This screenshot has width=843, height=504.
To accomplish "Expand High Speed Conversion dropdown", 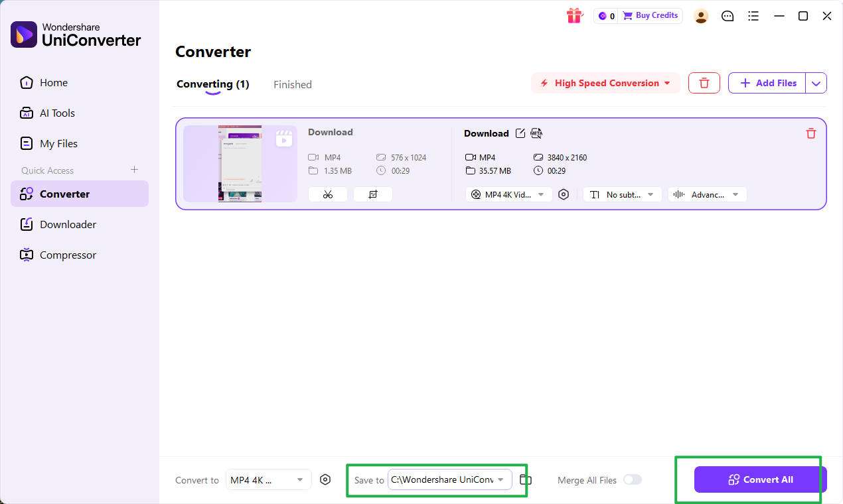I will pos(605,83).
